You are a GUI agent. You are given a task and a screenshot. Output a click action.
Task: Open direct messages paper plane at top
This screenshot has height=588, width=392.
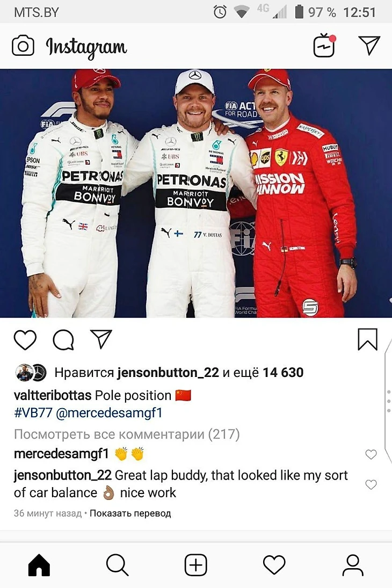pos(369,45)
